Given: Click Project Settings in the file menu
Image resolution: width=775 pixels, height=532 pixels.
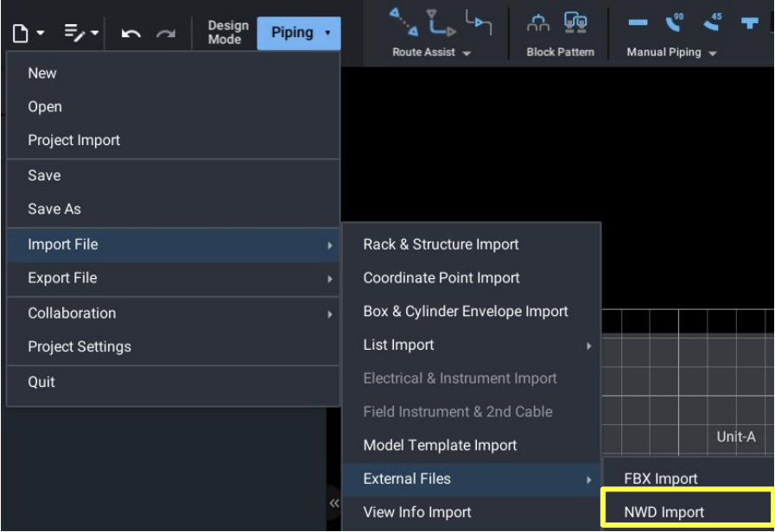Looking at the screenshot, I should tap(79, 346).
